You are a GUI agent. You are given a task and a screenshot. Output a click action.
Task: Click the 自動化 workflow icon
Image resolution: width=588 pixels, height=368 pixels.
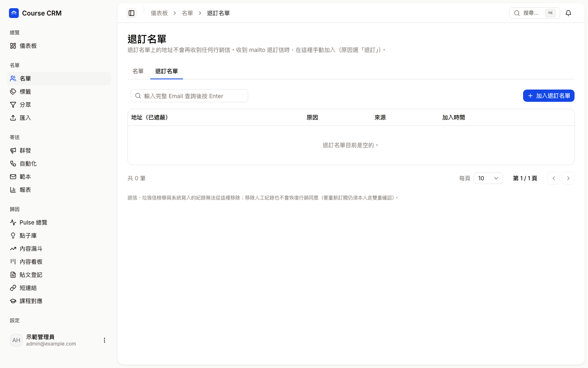click(x=13, y=164)
